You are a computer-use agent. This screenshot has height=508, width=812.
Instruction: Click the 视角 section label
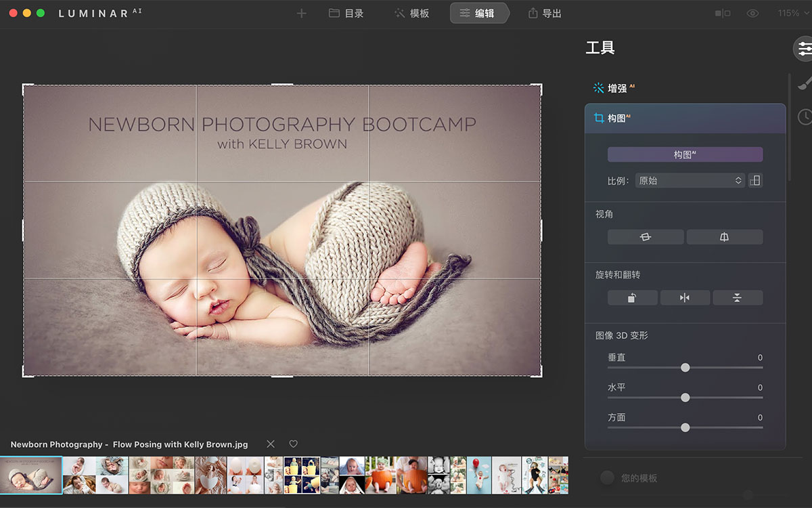[x=604, y=214]
